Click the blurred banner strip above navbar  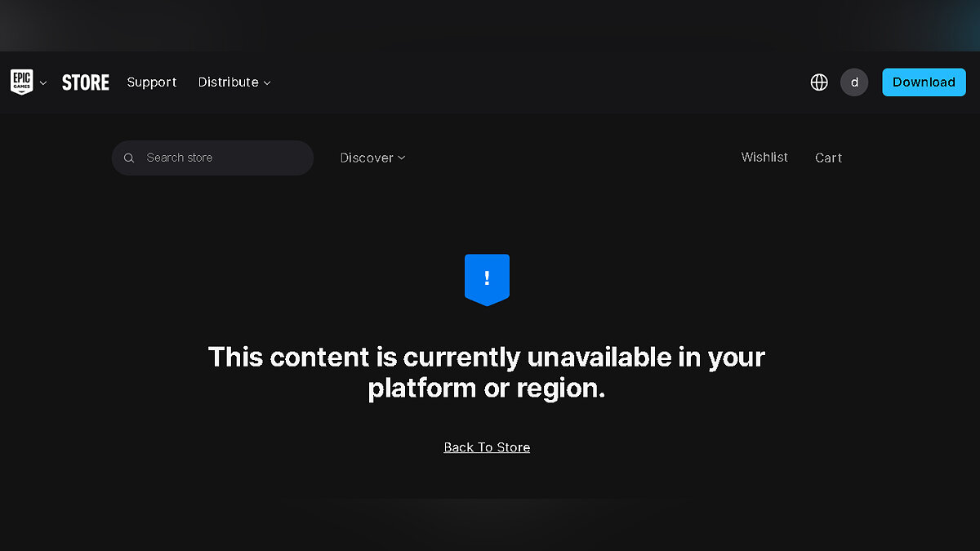click(x=490, y=25)
